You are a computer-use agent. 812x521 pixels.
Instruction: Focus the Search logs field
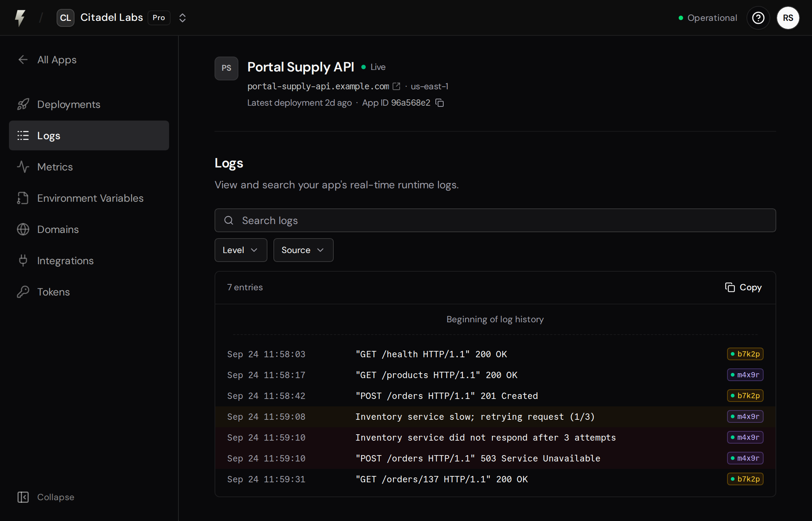coord(495,220)
